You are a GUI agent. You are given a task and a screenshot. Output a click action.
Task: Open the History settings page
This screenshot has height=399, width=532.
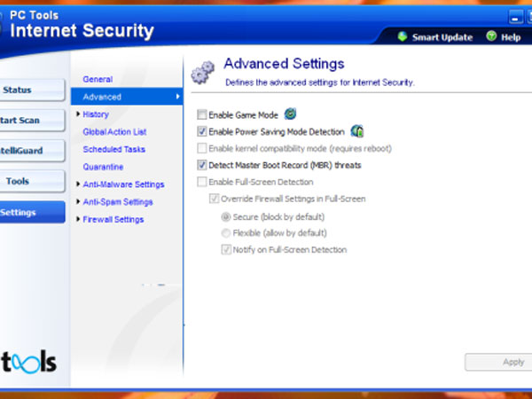(x=96, y=114)
